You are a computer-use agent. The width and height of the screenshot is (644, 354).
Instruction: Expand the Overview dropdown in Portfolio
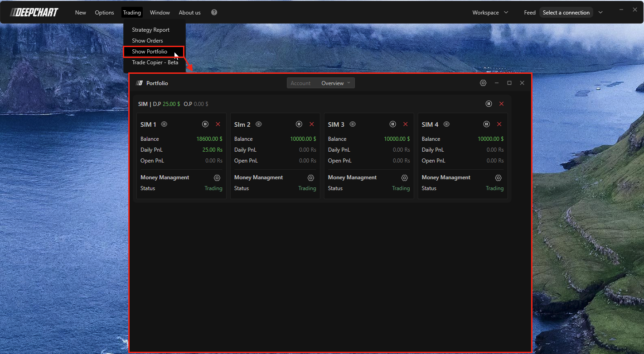click(x=336, y=83)
